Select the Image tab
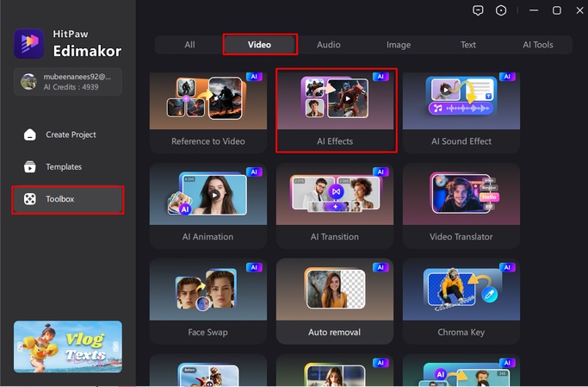588x387 pixels. tap(398, 45)
